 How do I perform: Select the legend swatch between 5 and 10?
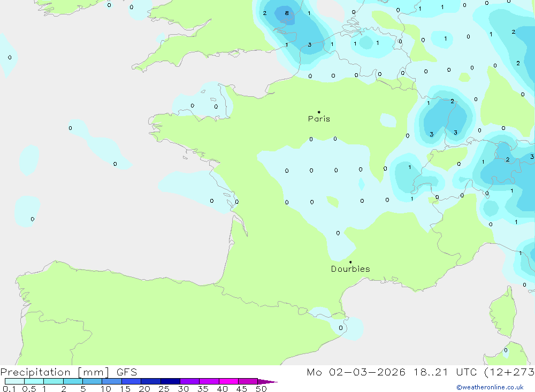pos(93,381)
